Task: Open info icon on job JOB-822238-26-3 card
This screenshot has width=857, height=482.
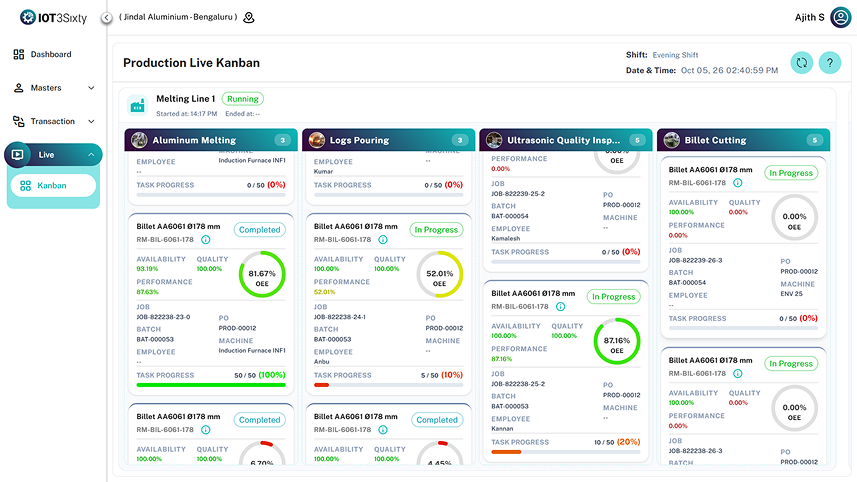Action: tap(738, 374)
